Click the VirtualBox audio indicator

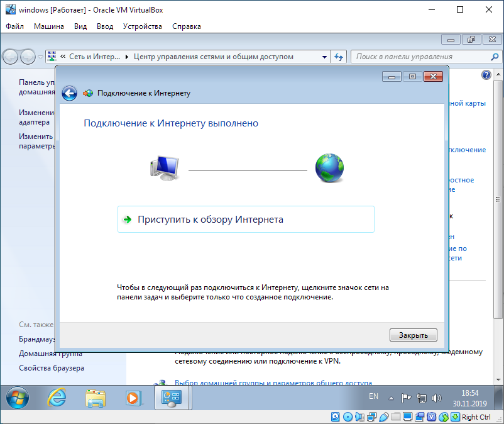click(359, 417)
